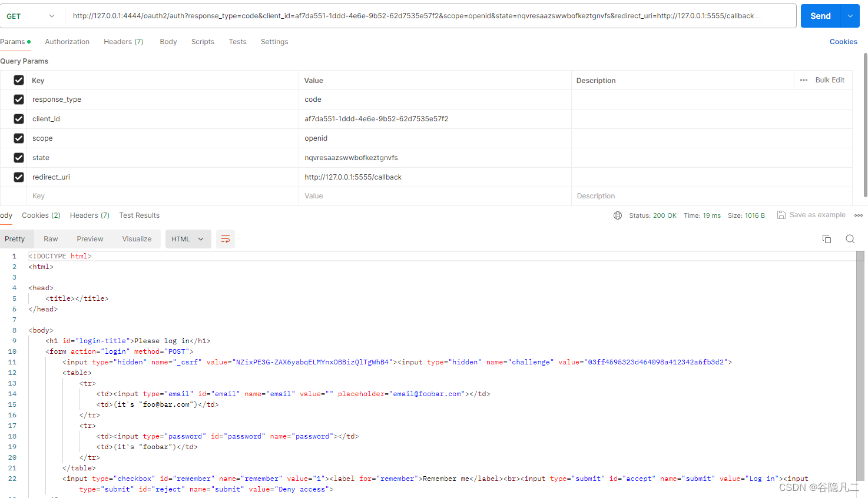Click the empty Key input row
This screenshot has height=498, width=868.
coord(163,196)
